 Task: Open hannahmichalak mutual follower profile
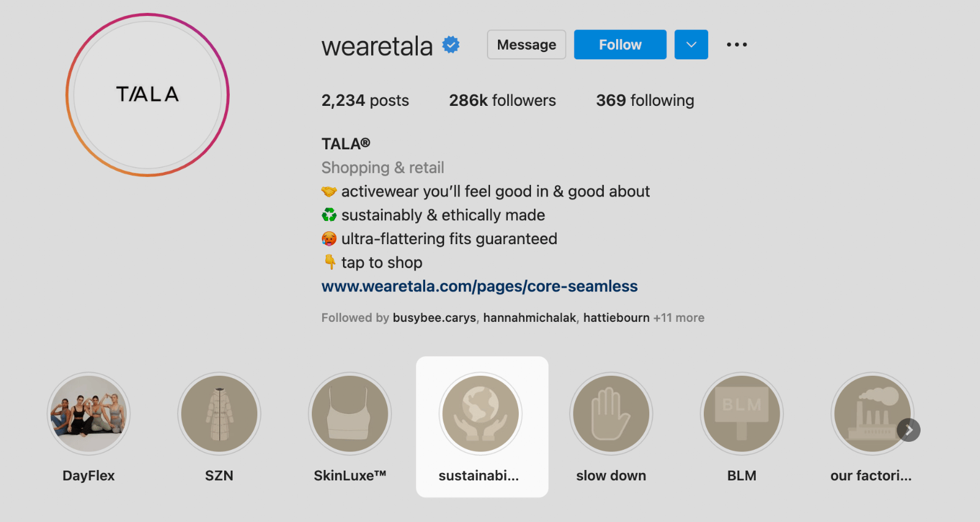530,318
